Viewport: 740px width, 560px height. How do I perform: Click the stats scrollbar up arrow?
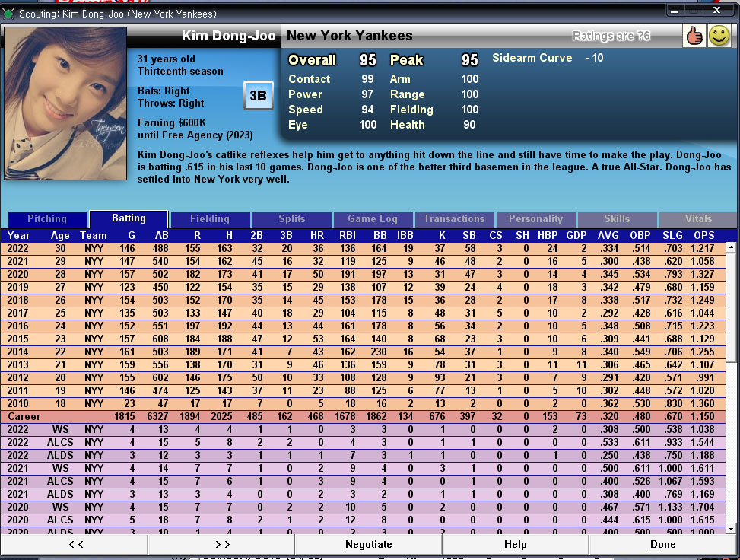coord(731,247)
